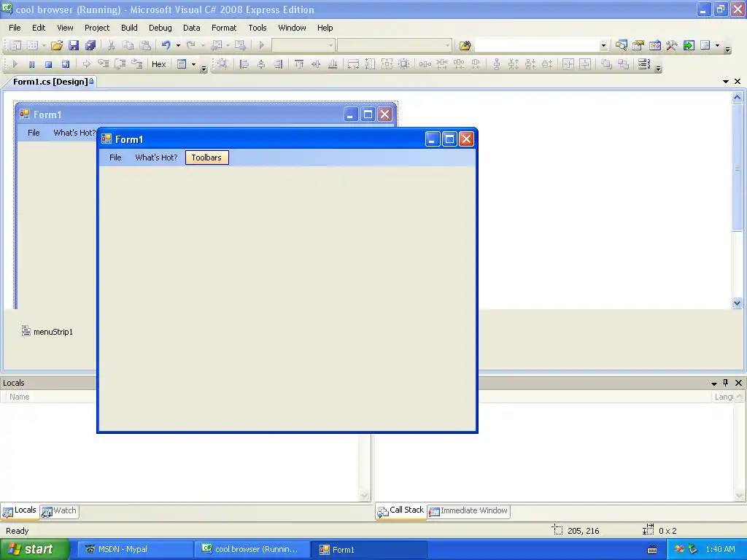The image size is (747, 560).
Task: Open the Debug menu
Action: (x=160, y=28)
